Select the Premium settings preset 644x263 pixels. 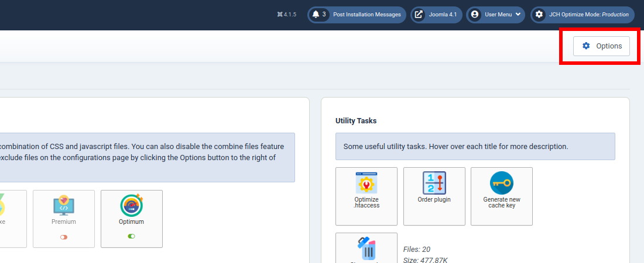64,219
